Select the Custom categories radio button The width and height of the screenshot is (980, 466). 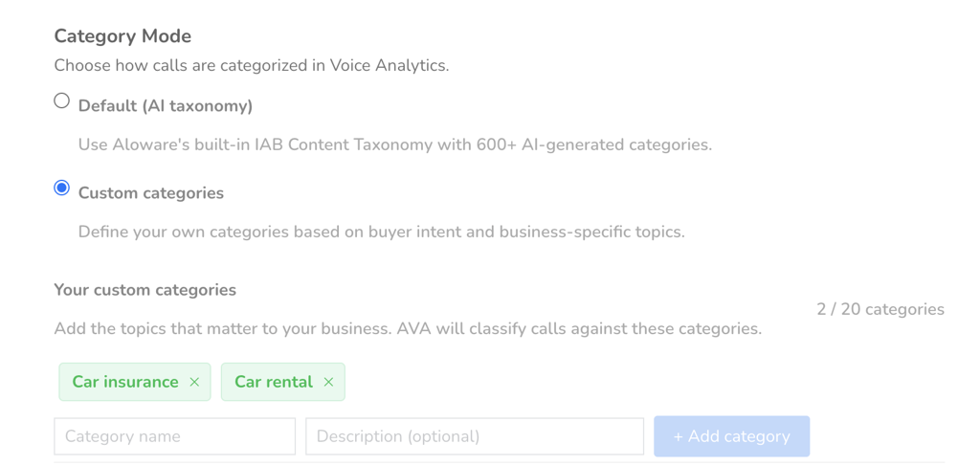[x=62, y=188]
